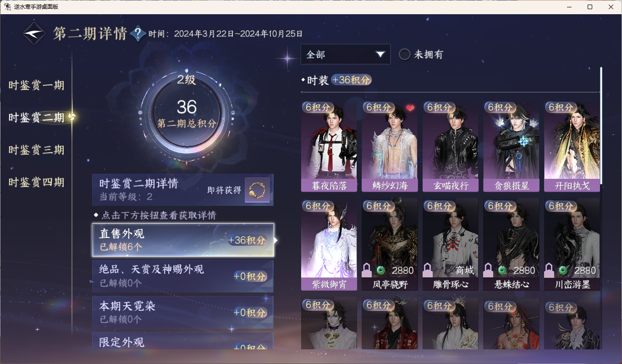The width and height of the screenshot is (622, 364).
Task: Open the 全部 filter dropdown
Action: pyautogui.click(x=346, y=55)
